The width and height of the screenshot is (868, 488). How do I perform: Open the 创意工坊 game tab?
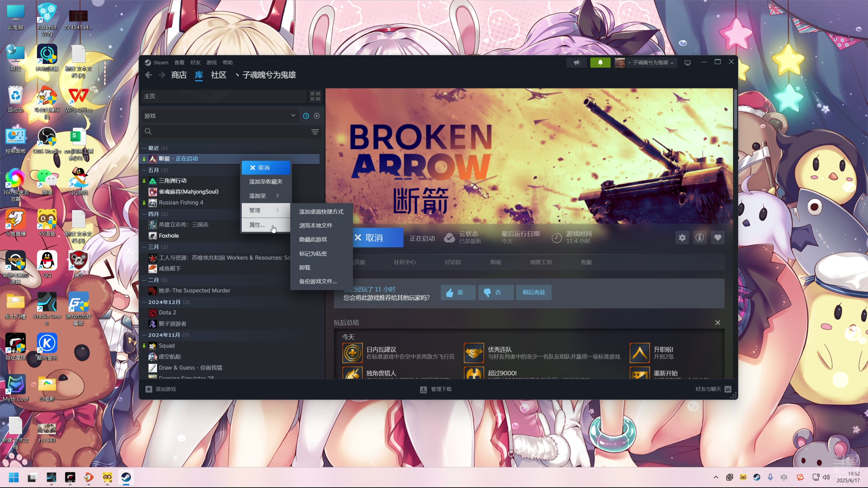(x=541, y=262)
